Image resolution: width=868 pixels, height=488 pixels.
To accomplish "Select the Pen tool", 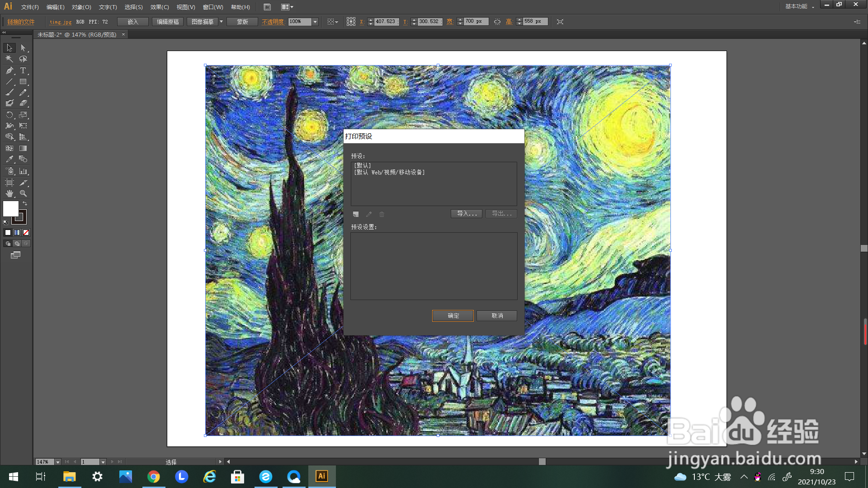I will pos(9,70).
